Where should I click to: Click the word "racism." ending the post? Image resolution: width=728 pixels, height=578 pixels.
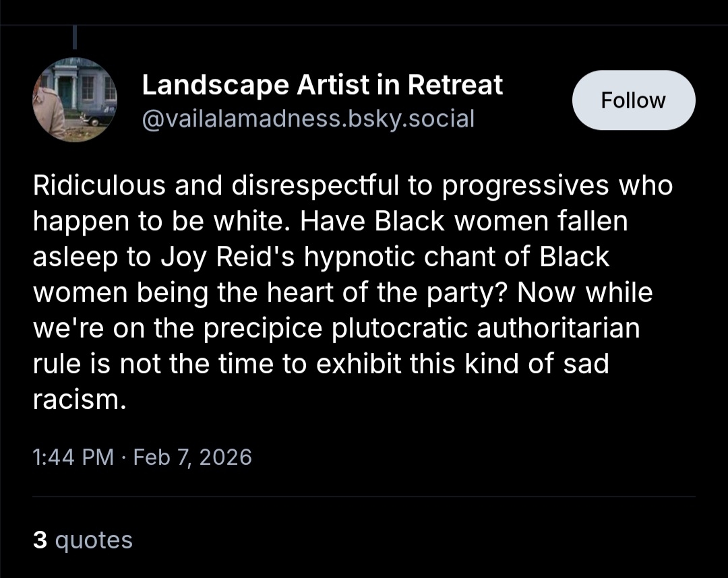pyautogui.click(x=80, y=399)
